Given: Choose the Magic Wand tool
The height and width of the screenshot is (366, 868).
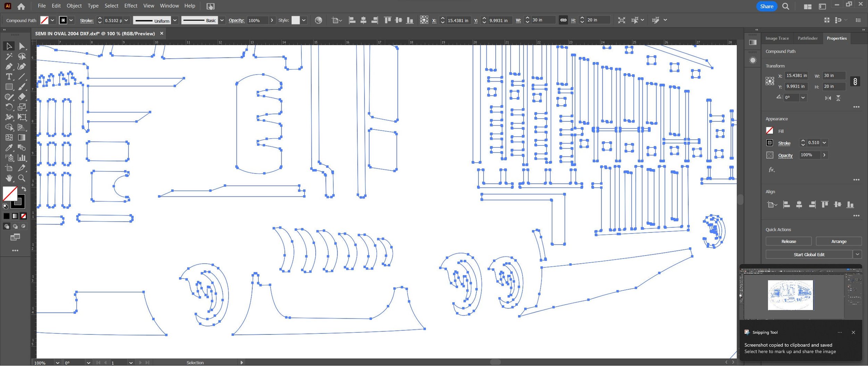Looking at the screenshot, I should (9, 56).
